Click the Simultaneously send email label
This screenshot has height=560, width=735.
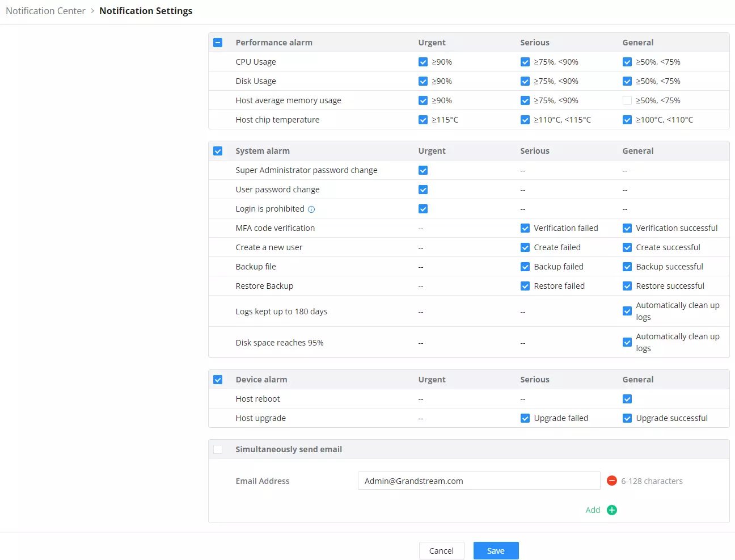tap(289, 449)
